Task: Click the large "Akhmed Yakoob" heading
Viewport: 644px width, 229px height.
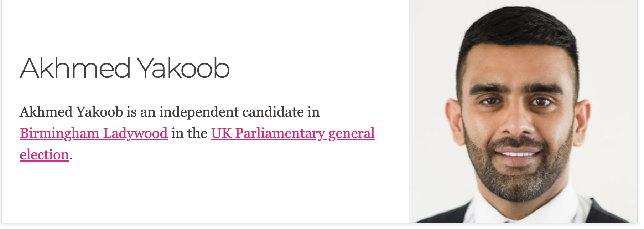Action: [x=125, y=68]
